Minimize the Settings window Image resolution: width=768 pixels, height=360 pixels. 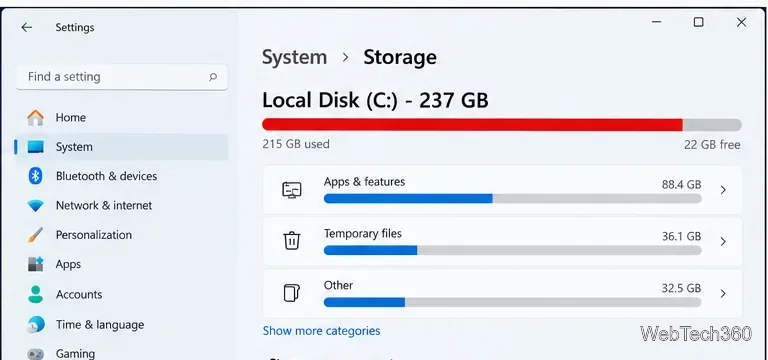[656, 22]
